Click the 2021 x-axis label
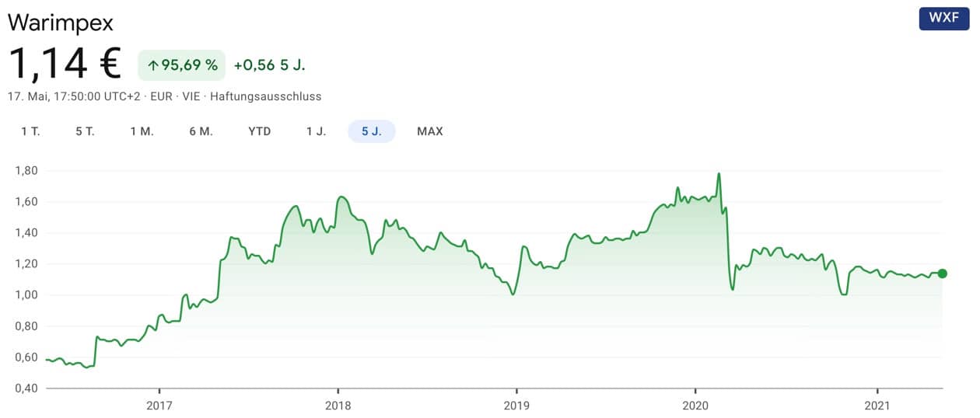Viewport: 980px width, 418px height. click(x=877, y=405)
